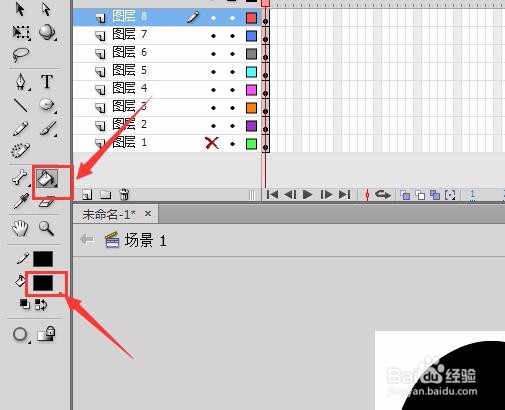This screenshot has width=505, height=410.
Task: Close the 未命名-1* document tab
Action: point(148,214)
